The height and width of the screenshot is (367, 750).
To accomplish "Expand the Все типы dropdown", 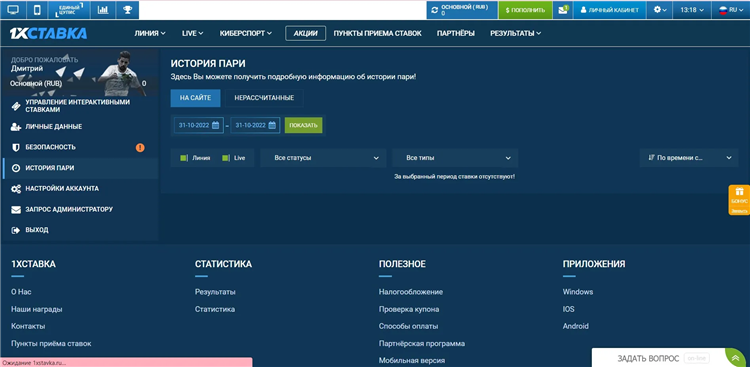I will click(455, 158).
